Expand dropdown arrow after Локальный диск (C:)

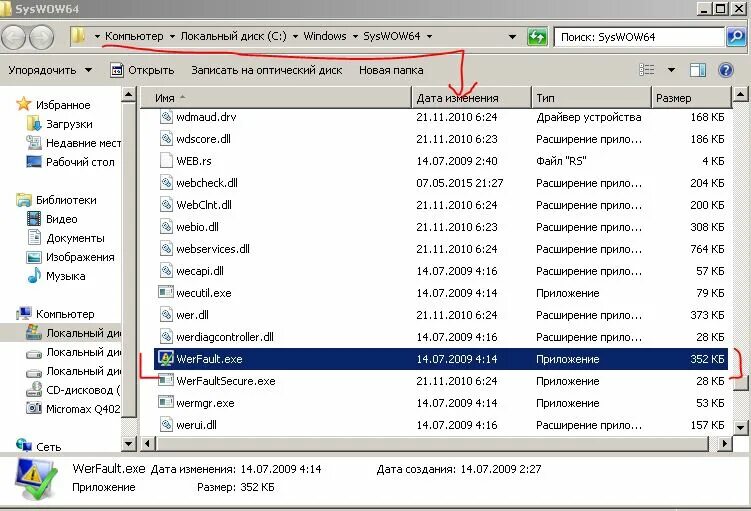click(x=295, y=36)
